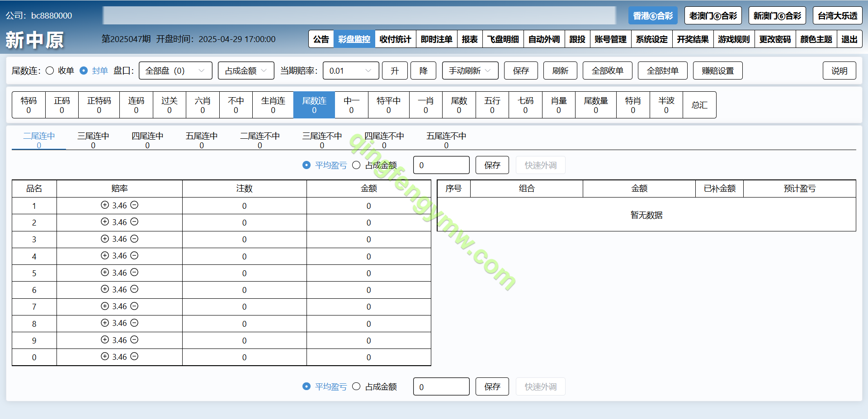Tap the minus icon in row 6
Viewport: 868px width, 419px height.
[x=134, y=289]
